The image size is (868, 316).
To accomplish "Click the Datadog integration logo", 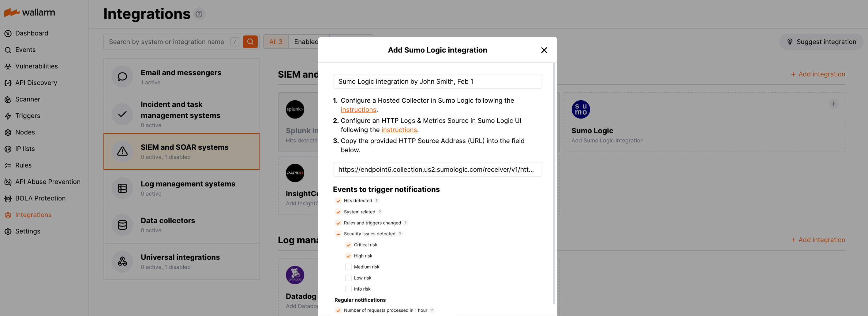I will [295, 275].
